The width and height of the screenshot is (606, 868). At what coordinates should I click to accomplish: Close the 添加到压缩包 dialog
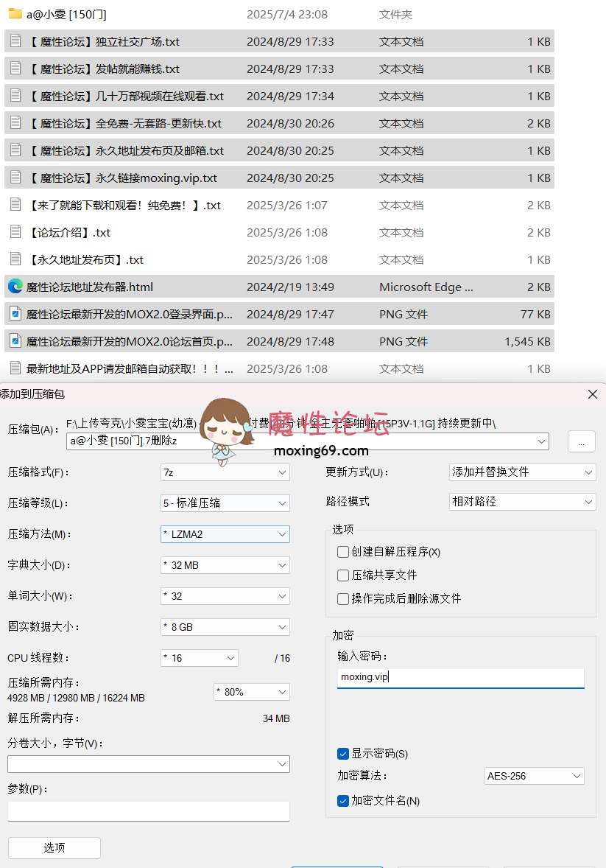(592, 394)
